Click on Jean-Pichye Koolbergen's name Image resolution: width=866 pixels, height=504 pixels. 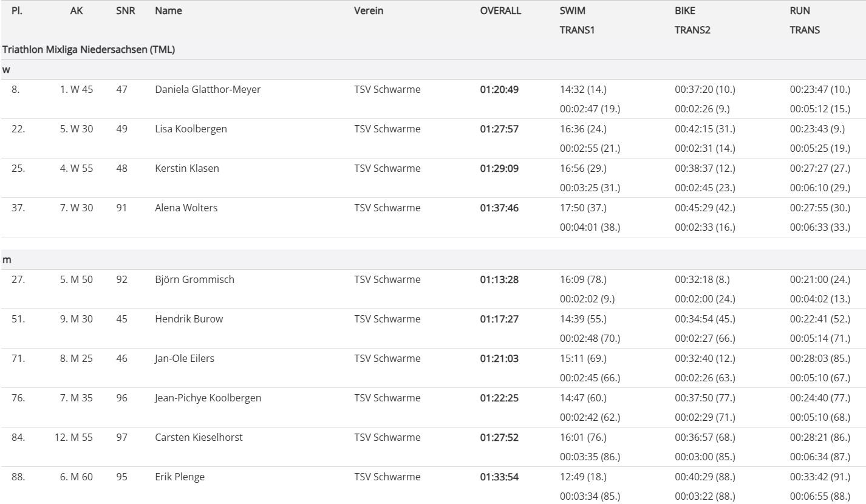point(208,398)
